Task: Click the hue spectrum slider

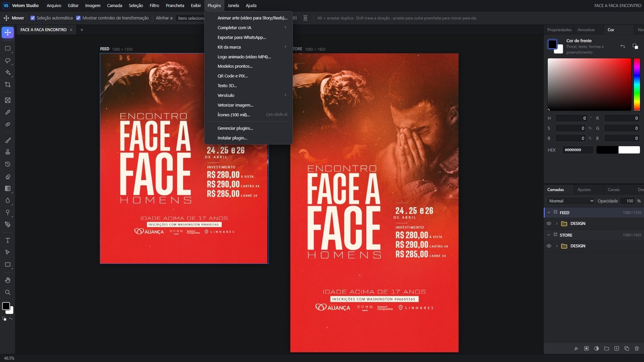Action: coord(637,84)
